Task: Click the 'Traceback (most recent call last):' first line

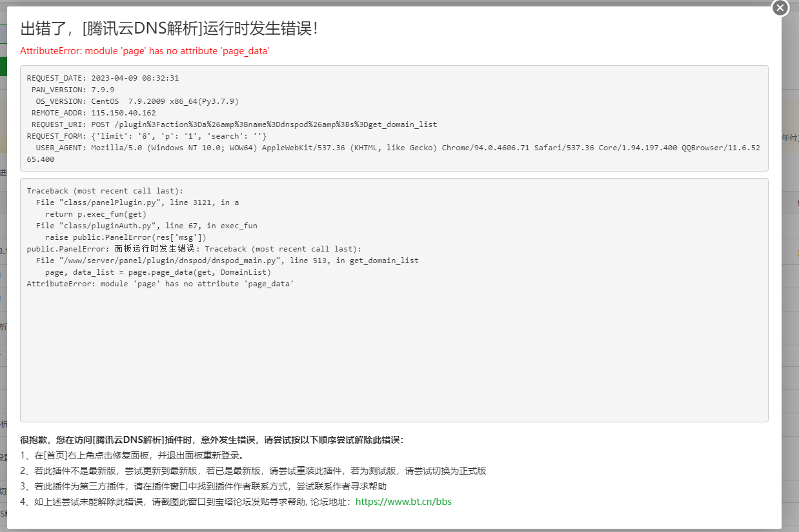Action: (105, 191)
